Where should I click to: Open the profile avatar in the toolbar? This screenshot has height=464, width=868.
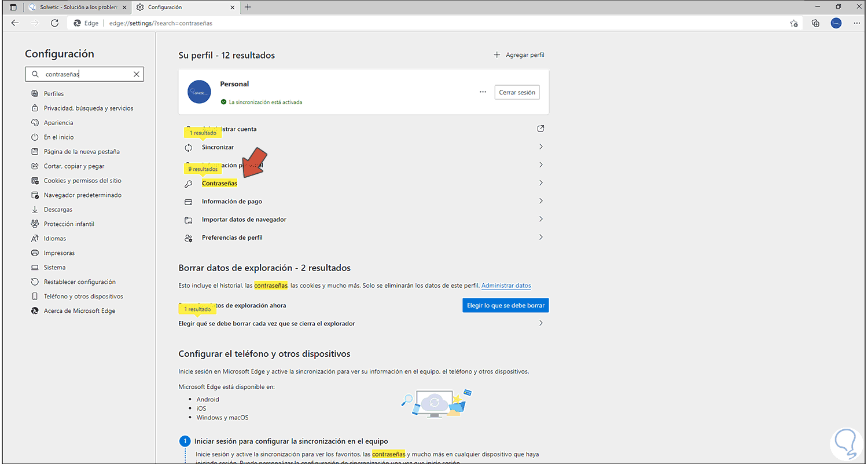(836, 23)
